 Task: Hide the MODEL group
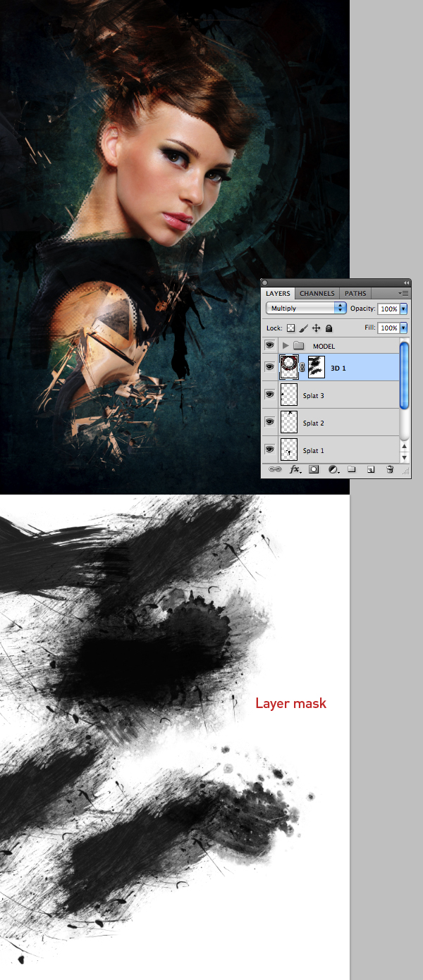pos(269,345)
